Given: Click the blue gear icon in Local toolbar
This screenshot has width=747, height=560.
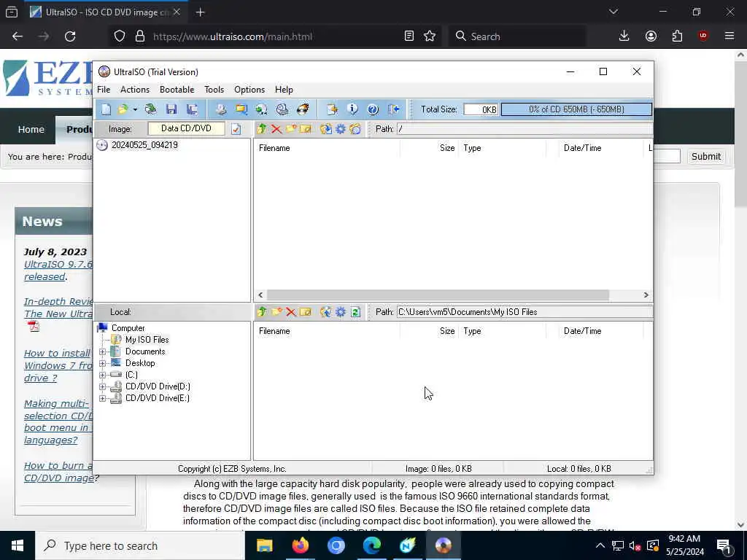Looking at the screenshot, I should [x=341, y=312].
